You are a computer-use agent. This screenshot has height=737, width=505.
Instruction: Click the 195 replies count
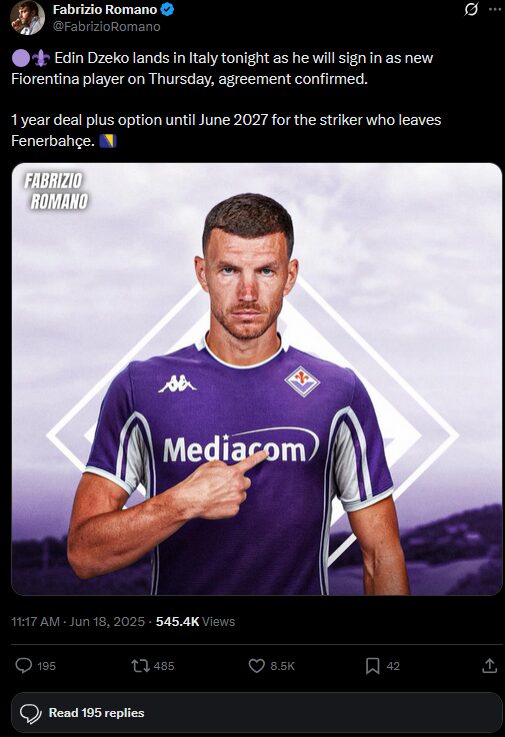[x=47, y=666]
